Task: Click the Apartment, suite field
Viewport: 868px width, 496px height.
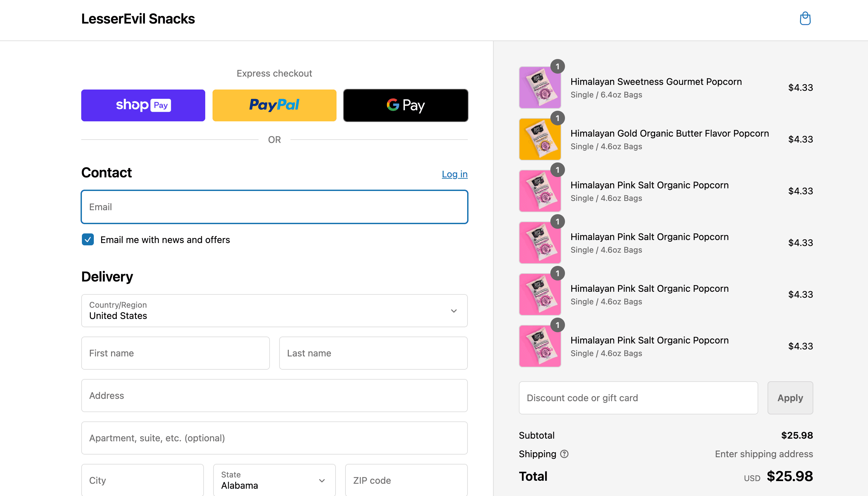Action: click(x=274, y=438)
